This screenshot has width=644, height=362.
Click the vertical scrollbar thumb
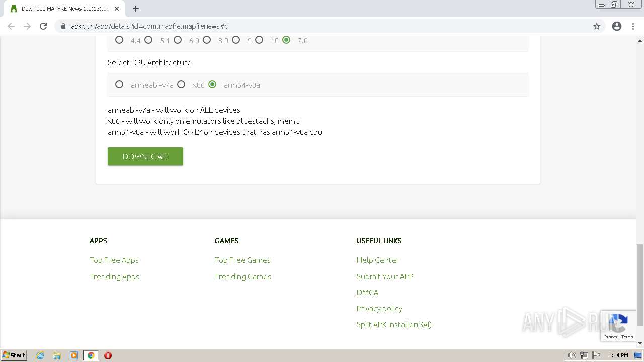point(640,285)
